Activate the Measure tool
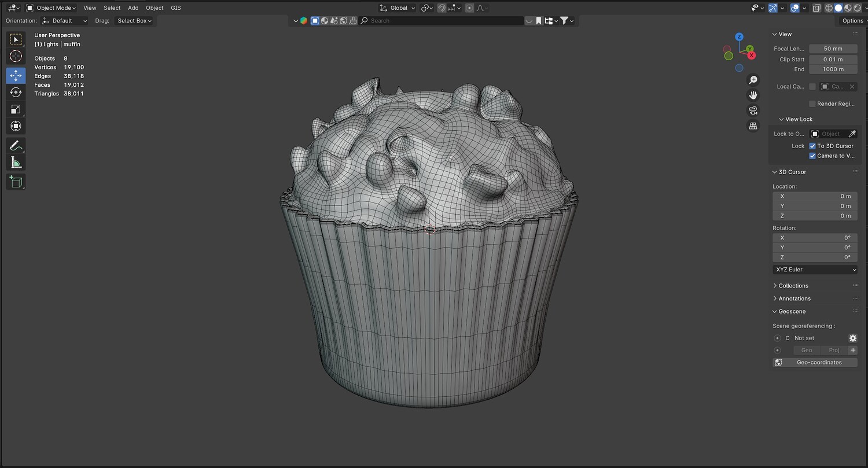Viewport: 868px width, 468px height. [16, 163]
